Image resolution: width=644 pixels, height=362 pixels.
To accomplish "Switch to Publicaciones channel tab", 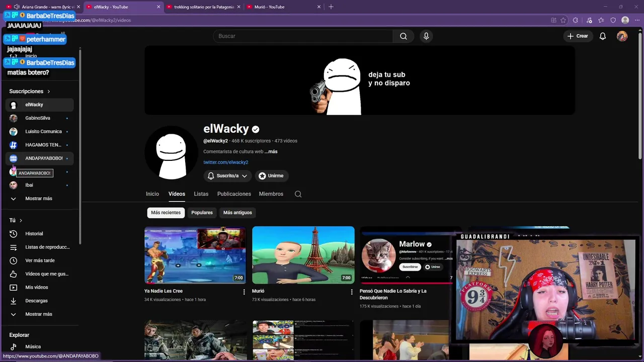I will pyautogui.click(x=234, y=194).
